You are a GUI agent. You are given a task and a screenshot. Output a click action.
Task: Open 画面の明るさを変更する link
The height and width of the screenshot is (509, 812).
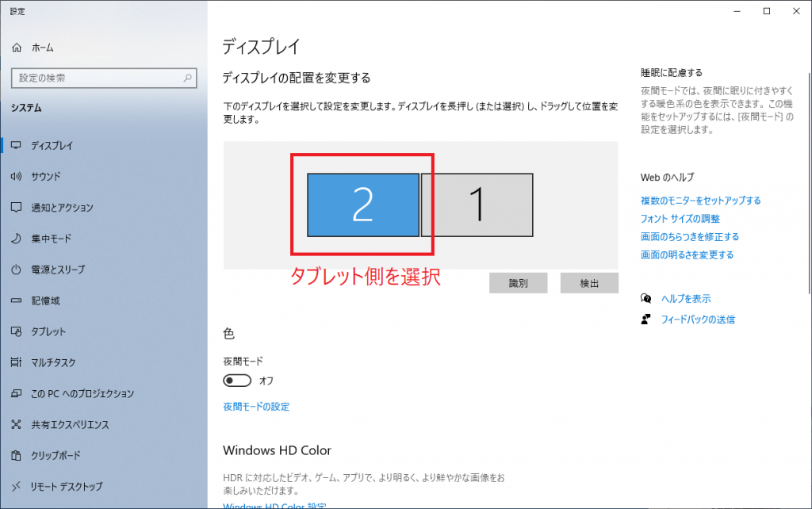tap(688, 254)
